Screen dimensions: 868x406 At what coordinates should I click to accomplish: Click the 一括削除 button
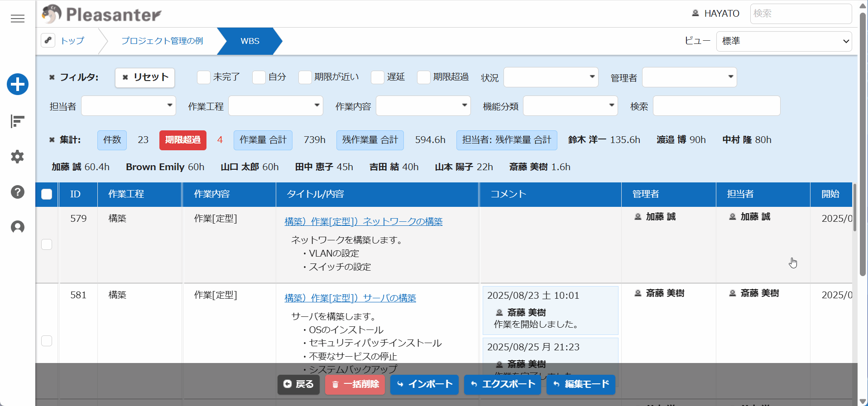click(x=355, y=384)
